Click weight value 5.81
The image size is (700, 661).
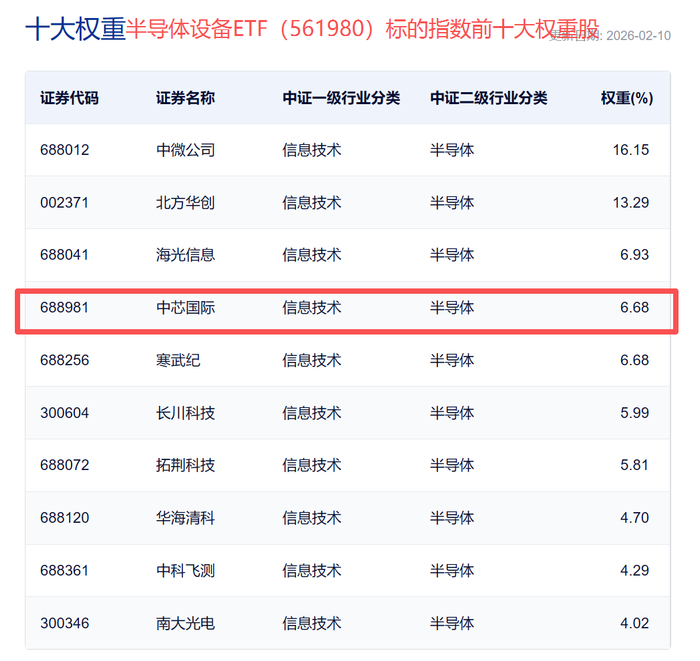pos(634,465)
